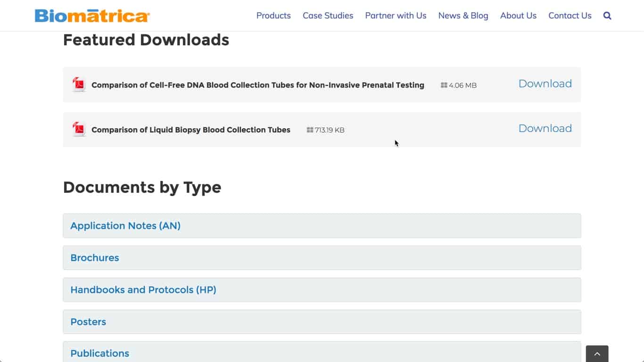Click the scroll-to-top arrow button

click(597, 354)
